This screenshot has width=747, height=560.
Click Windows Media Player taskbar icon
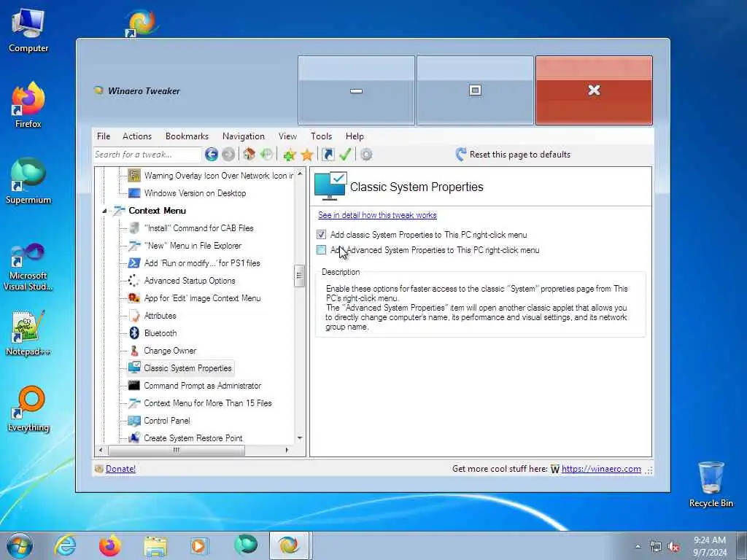198,545
